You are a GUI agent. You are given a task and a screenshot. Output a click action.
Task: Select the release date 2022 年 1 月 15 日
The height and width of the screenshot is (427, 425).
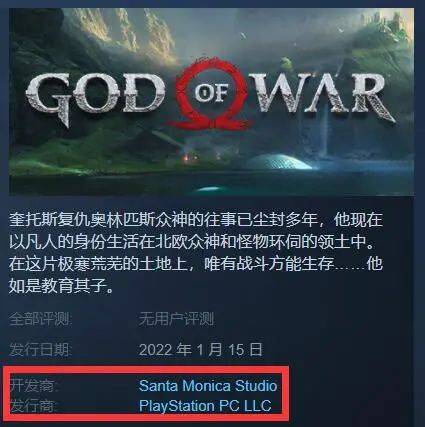[x=201, y=350]
